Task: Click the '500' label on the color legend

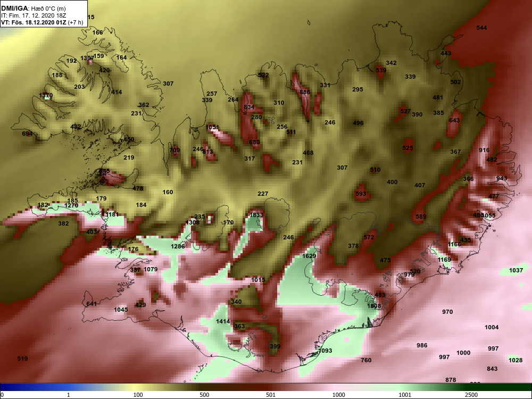Action: pos(205,395)
